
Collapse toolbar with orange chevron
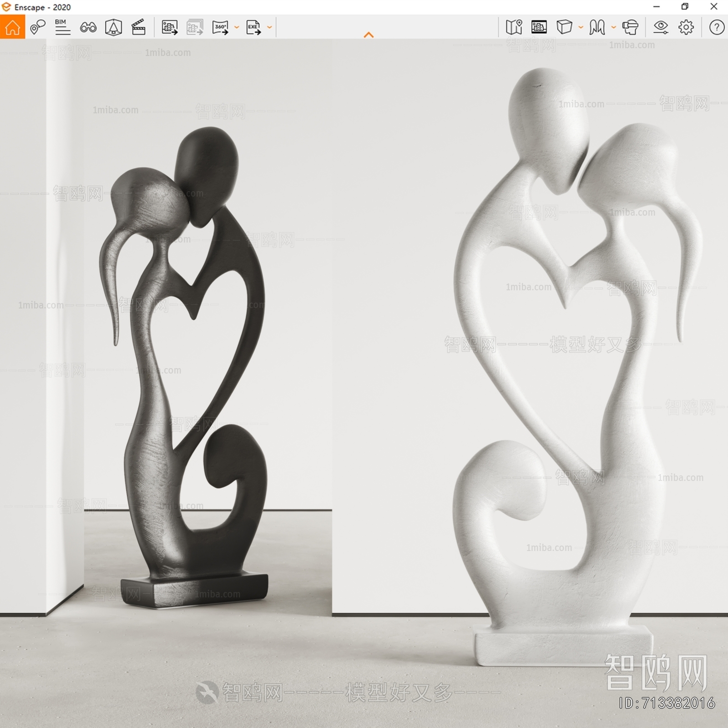tap(369, 35)
